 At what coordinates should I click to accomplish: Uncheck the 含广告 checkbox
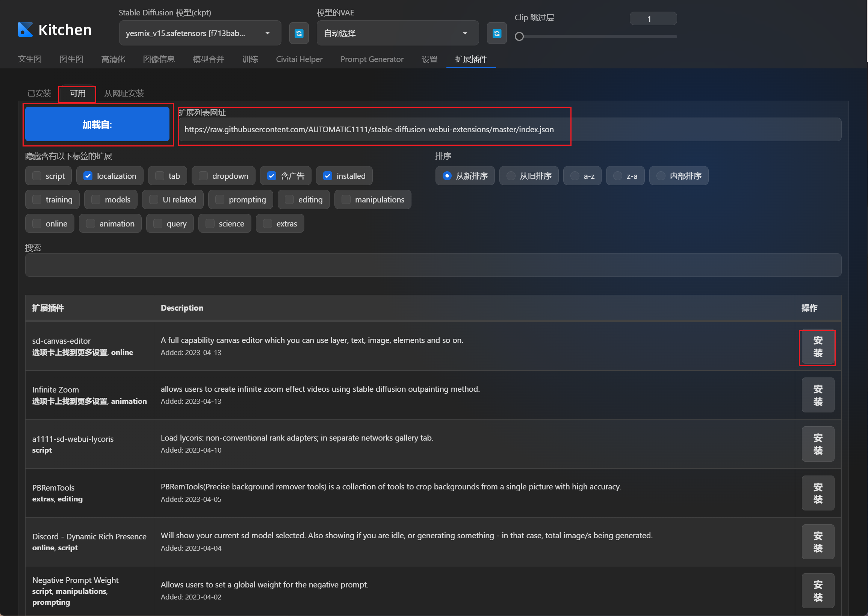272,176
